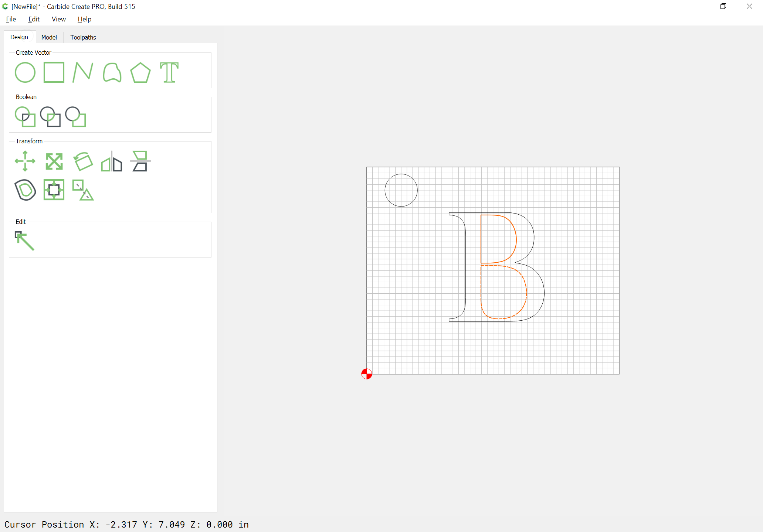Select the Polyline tool
Screen dimensions: 763x532
tap(83, 72)
